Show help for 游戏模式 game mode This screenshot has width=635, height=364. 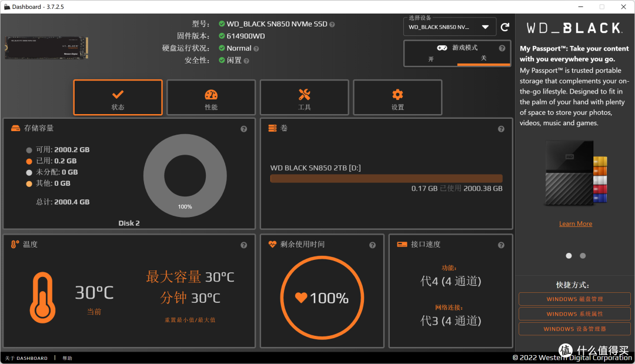point(502,48)
